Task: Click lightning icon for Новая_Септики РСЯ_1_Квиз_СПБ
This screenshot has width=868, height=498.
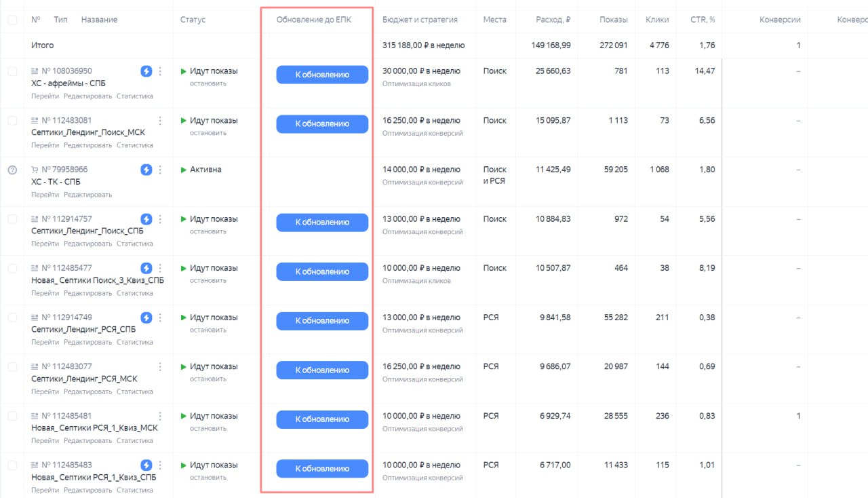Action: point(146,465)
